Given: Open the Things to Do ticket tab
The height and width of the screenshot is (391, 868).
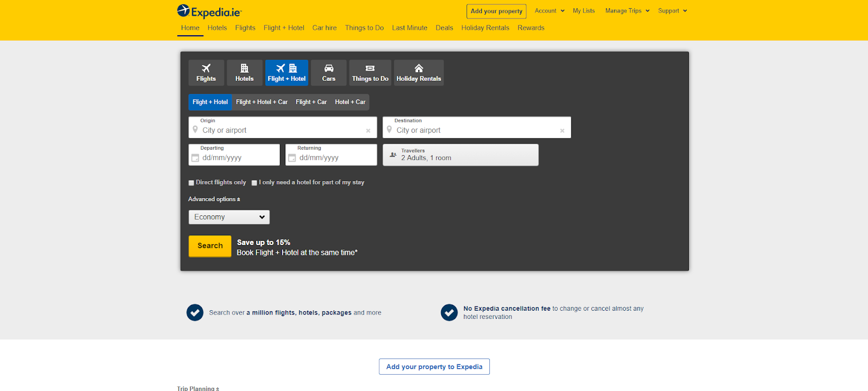Looking at the screenshot, I should (370, 73).
